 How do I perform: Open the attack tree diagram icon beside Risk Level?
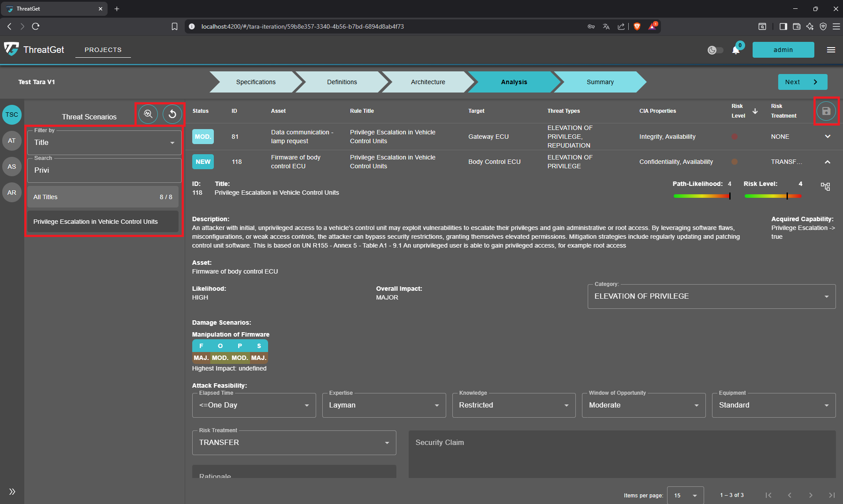(x=826, y=187)
